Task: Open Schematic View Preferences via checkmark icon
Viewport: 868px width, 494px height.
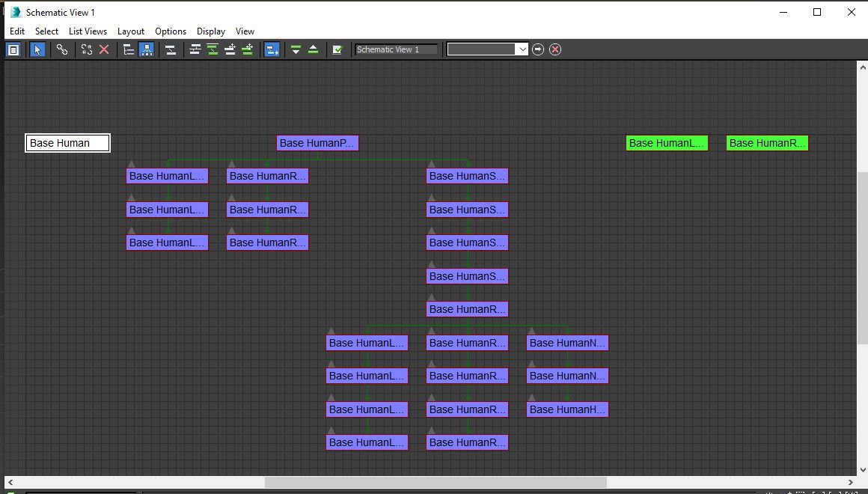Action: [338, 49]
